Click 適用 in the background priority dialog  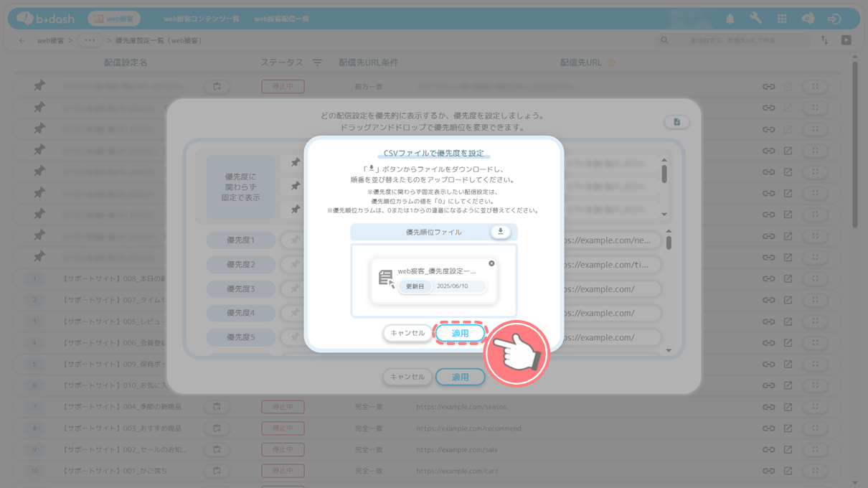[460, 377]
